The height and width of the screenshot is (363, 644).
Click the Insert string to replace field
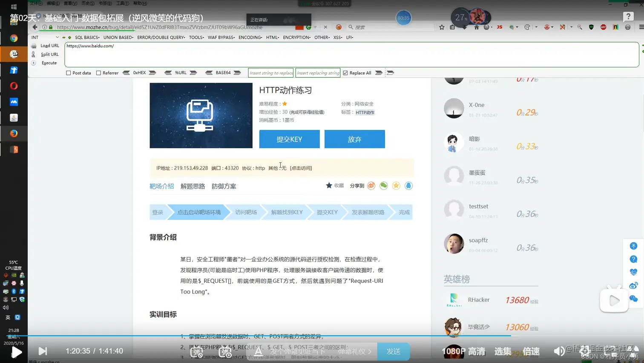tap(271, 73)
